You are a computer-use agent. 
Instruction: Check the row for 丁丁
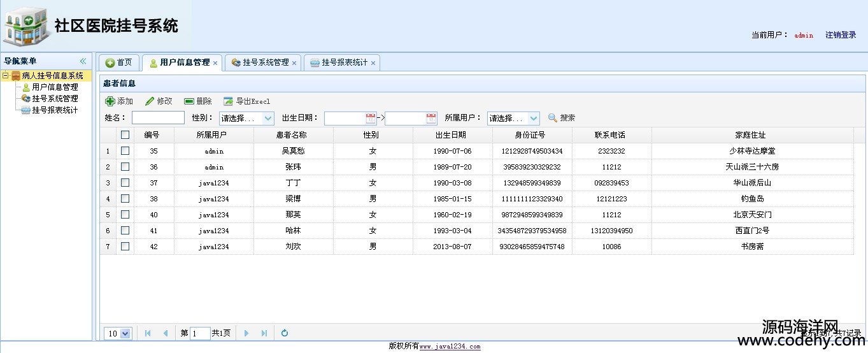(125, 183)
